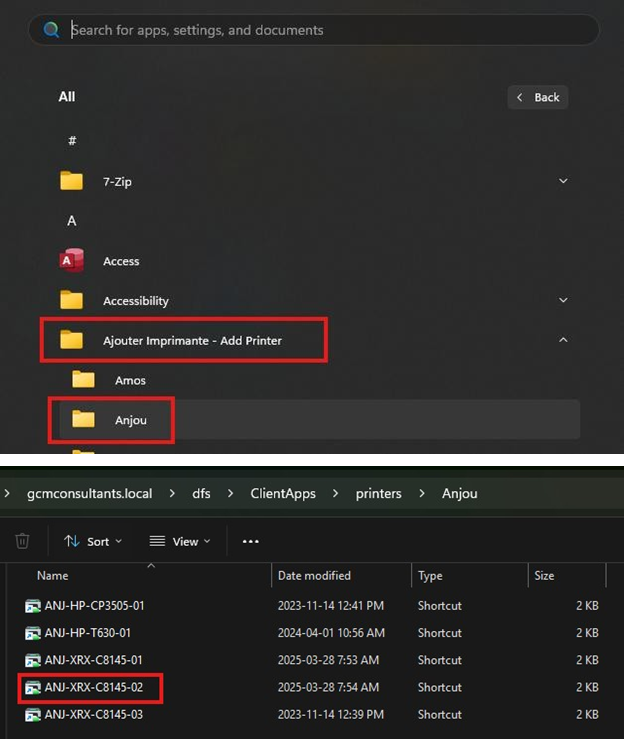Open the View dropdown menu

point(180,541)
